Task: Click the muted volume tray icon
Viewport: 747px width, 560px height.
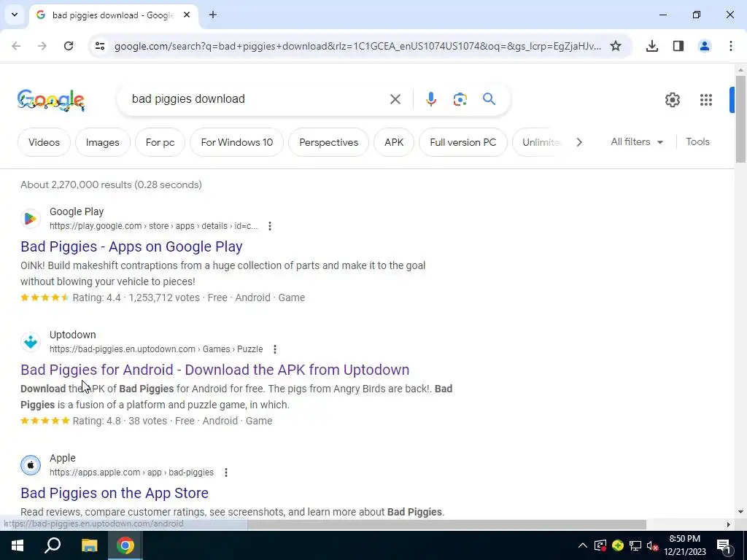Action: [652, 545]
